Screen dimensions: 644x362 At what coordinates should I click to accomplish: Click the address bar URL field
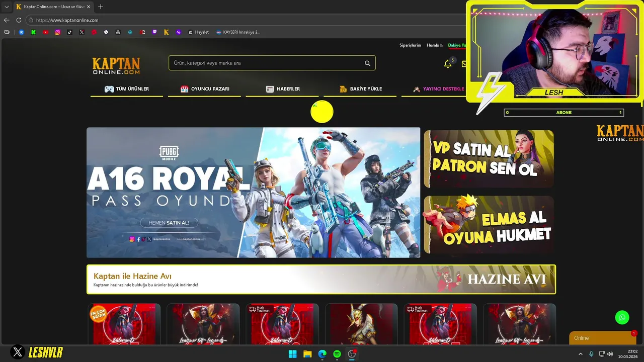pyautogui.click(x=247, y=20)
